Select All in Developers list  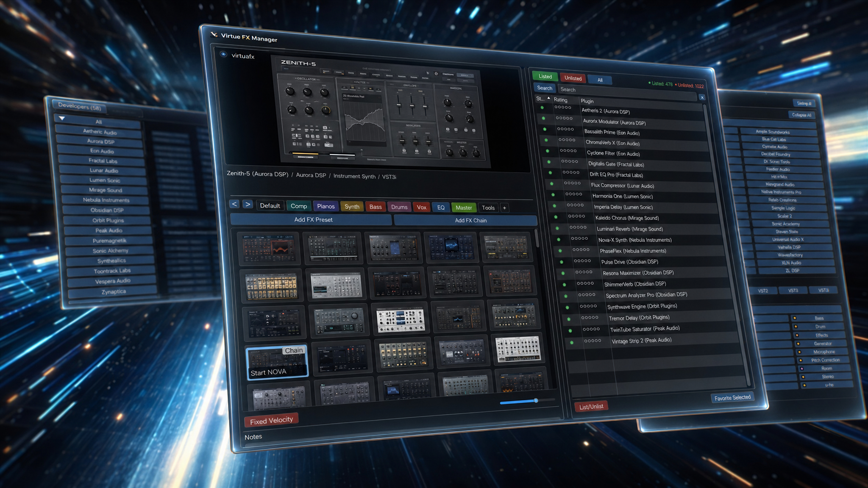point(98,122)
